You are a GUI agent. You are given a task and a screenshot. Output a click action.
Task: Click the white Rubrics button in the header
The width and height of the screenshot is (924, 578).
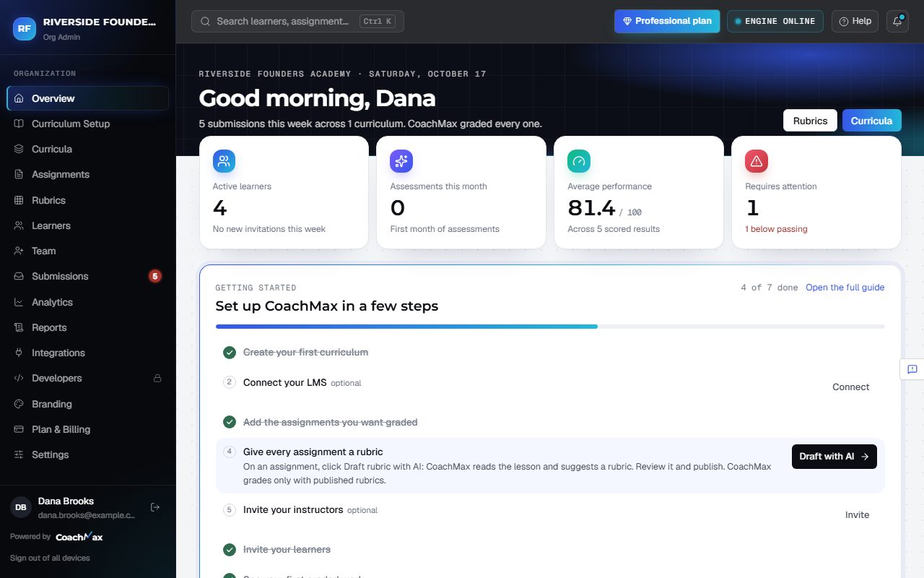(x=810, y=121)
